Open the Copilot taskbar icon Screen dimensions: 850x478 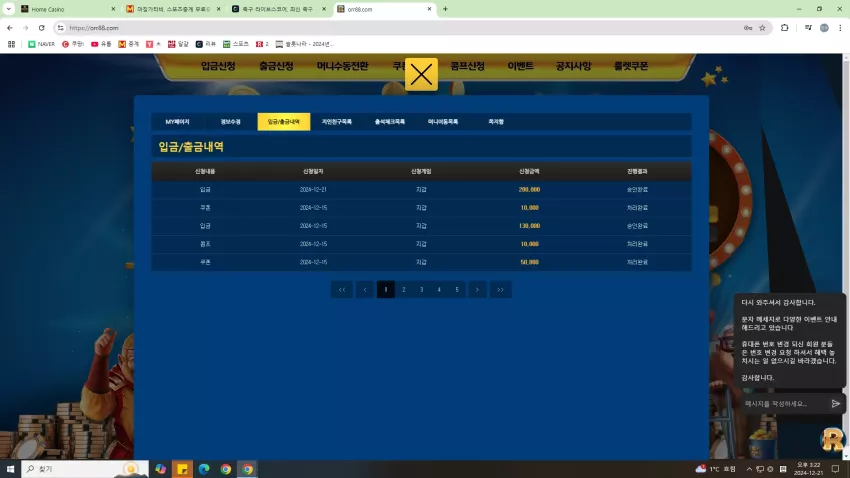click(160, 469)
